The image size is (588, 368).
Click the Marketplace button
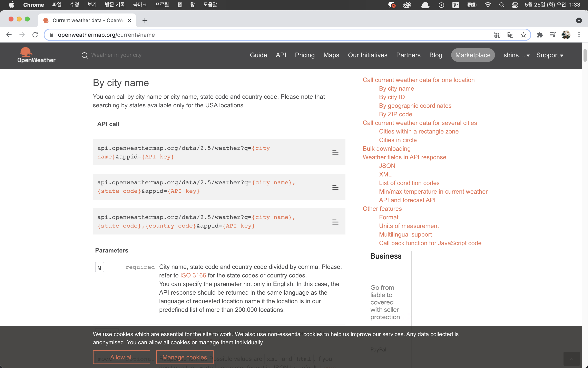point(473,55)
